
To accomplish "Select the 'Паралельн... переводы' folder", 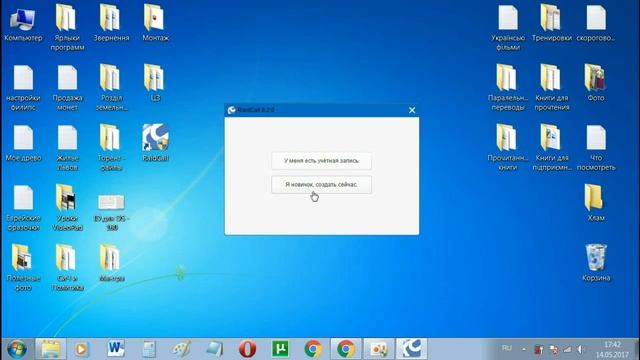I will point(508,88).
